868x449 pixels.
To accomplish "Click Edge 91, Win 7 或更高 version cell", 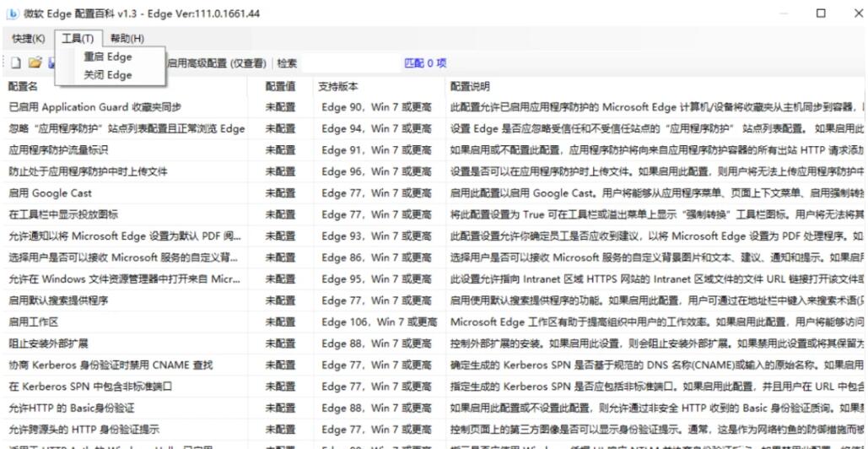I will (376, 150).
